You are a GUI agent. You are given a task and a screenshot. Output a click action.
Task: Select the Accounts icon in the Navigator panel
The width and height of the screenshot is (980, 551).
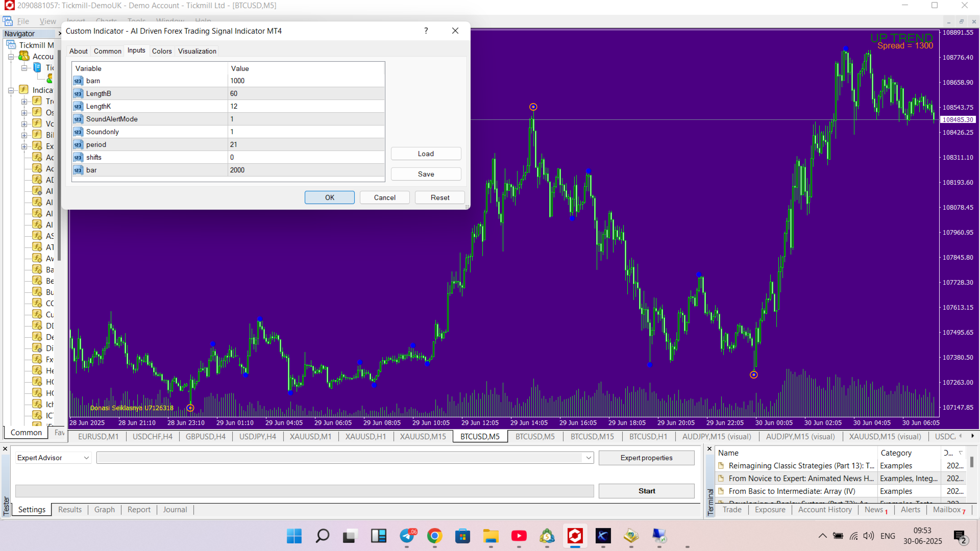coord(23,56)
